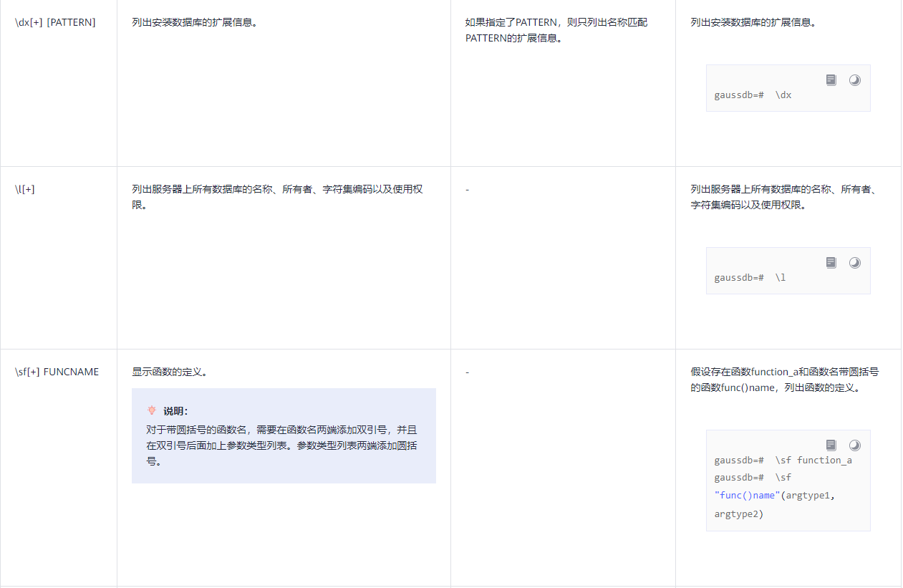Click the 说明: note heading

[175, 411]
